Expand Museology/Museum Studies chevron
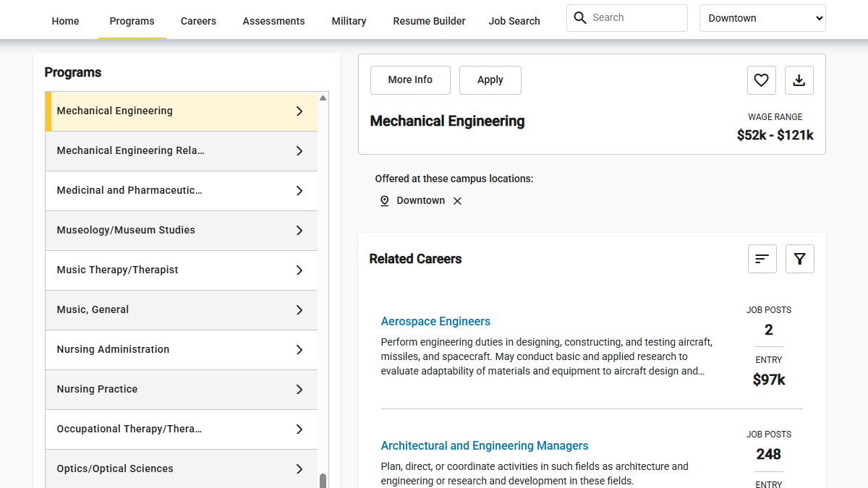The height and width of the screenshot is (488, 868). tap(299, 231)
